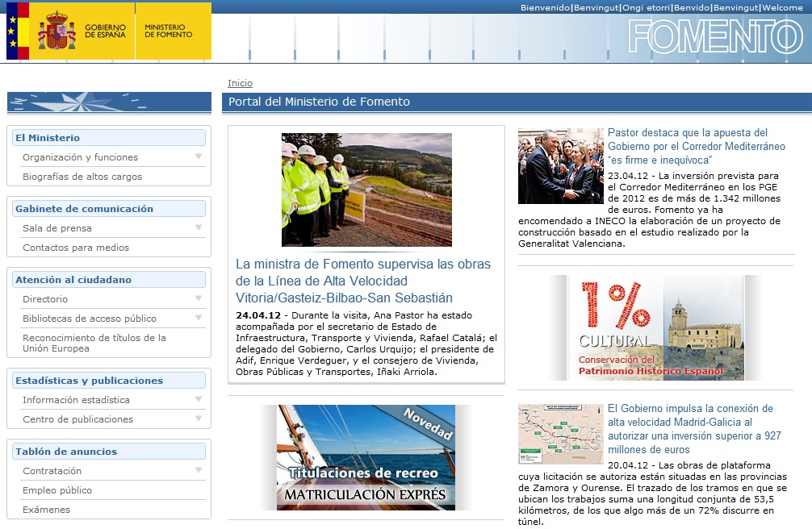Select Biografías de altos cargos

click(82, 177)
